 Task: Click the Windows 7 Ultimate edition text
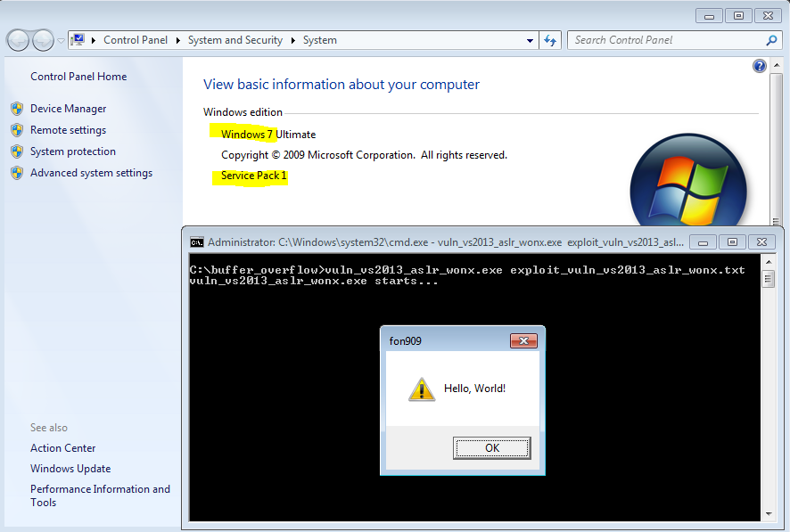coord(268,135)
